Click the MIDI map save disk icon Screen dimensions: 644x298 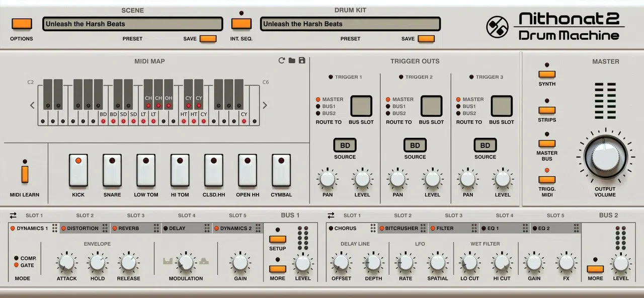click(302, 61)
